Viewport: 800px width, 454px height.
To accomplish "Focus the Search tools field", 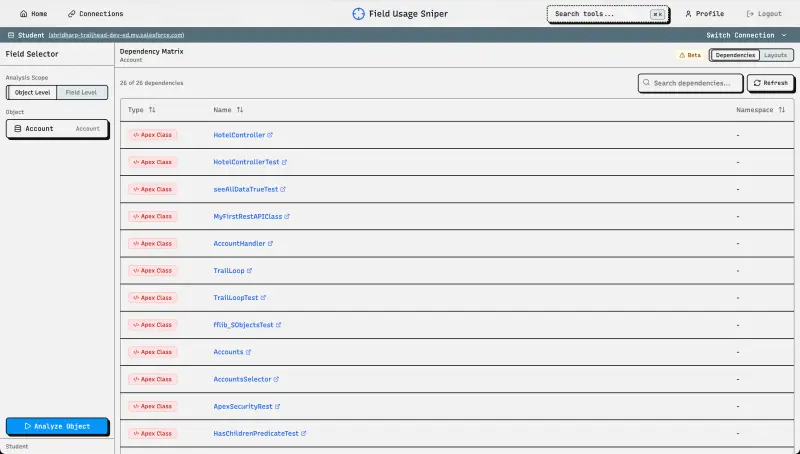I will 608,14.
